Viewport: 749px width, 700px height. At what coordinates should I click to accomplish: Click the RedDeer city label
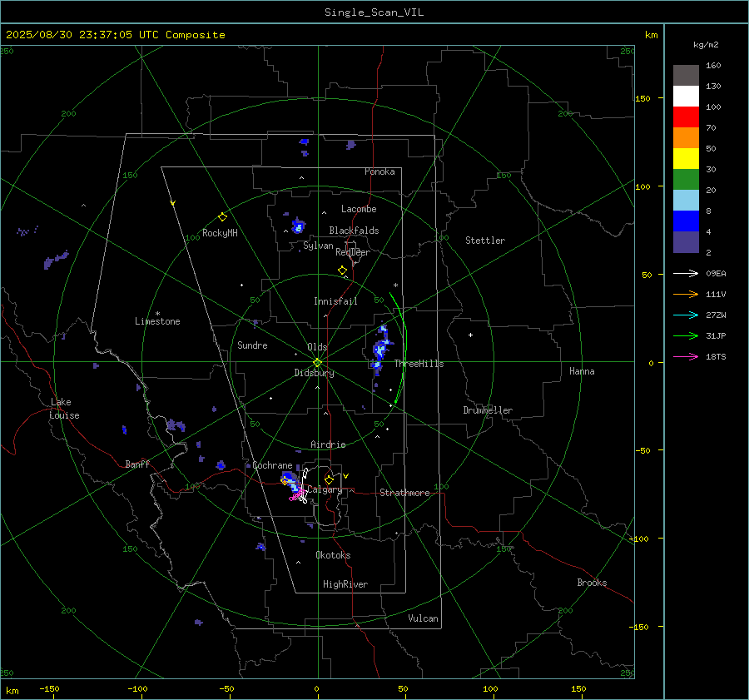coord(353,252)
